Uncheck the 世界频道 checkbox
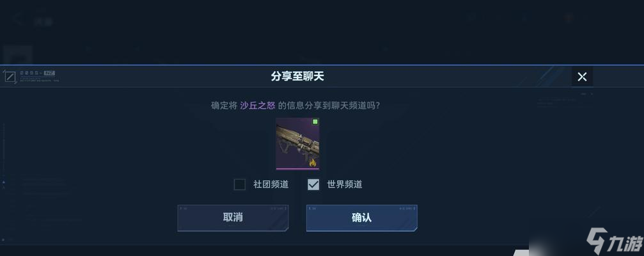 point(313,184)
